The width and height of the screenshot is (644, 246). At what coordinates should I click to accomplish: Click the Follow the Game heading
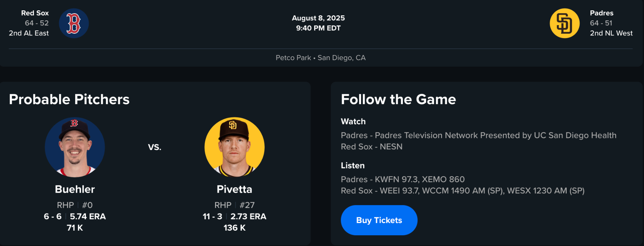pos(398,99)
